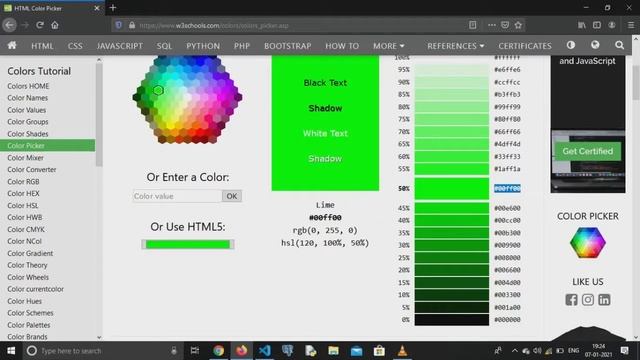Open Firefox account icon
Screen dimensions: 640x360
coord(611,25)
